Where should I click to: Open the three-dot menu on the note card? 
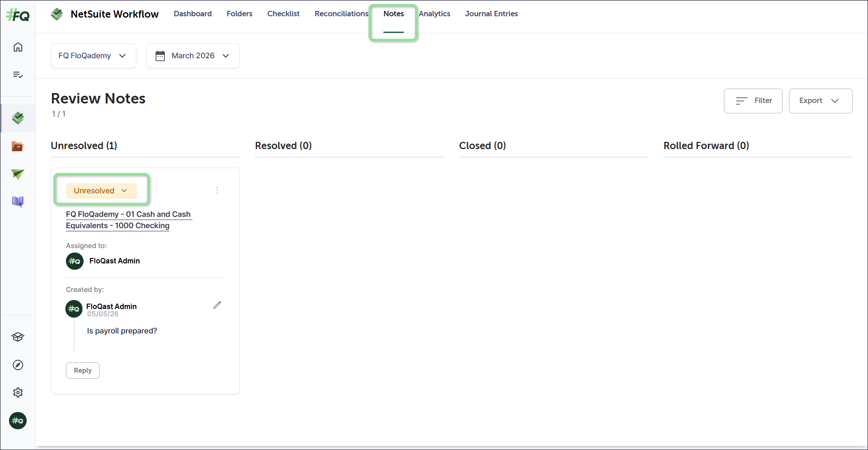217,190
